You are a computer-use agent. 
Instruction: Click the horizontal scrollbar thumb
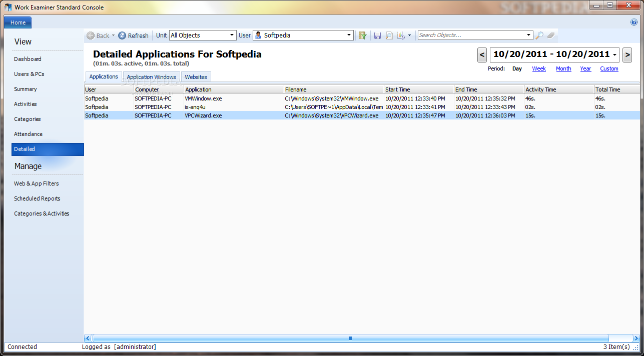(350, 338)
